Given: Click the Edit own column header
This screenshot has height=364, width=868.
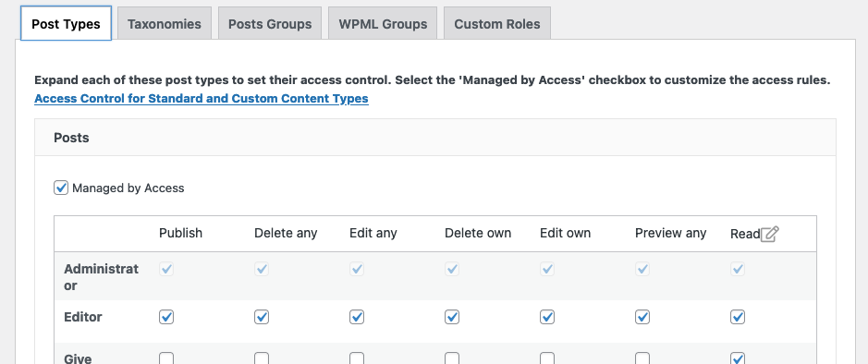Looking at the screenshot, I should pos(565,234).
